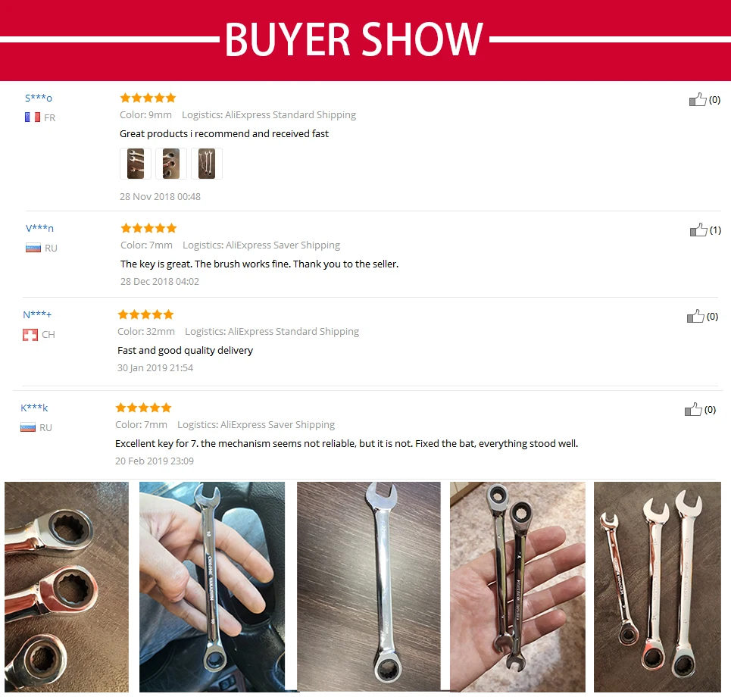Open third thumbnail showing two wrenches
731x700 pixels.
pyautogui.click(x=207, y=164)
